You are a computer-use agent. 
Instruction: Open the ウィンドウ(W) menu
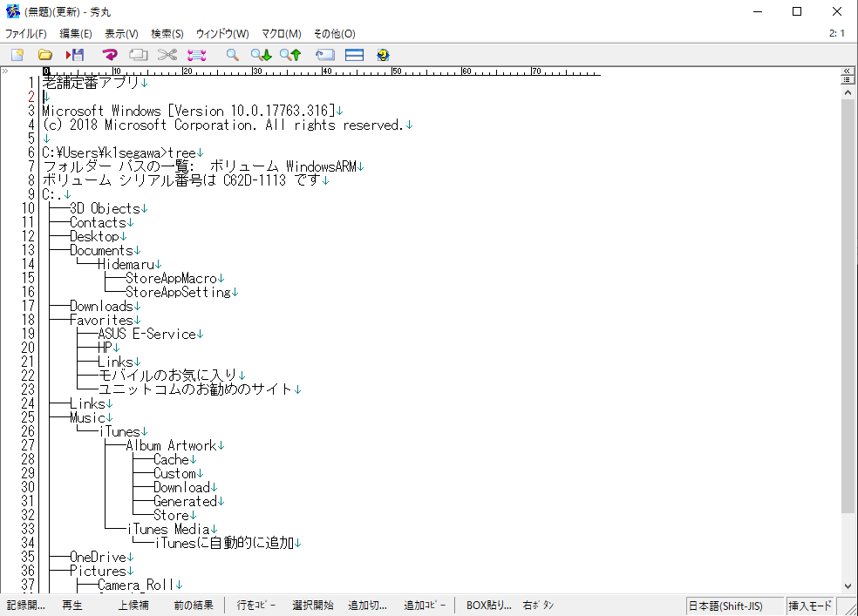(x=222, y=34)
